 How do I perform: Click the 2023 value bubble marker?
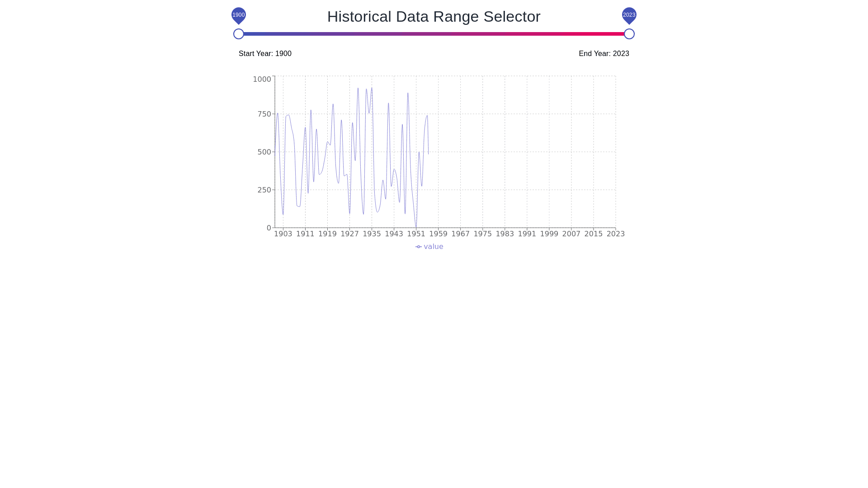(x=629, y=15)
